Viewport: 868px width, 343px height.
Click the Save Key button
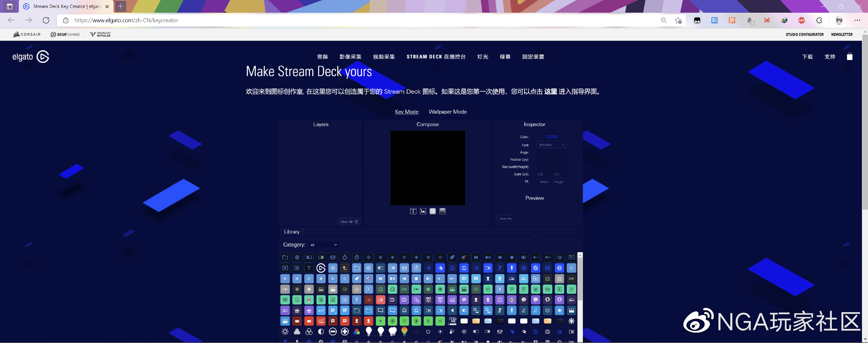click(x=505, y=218)
